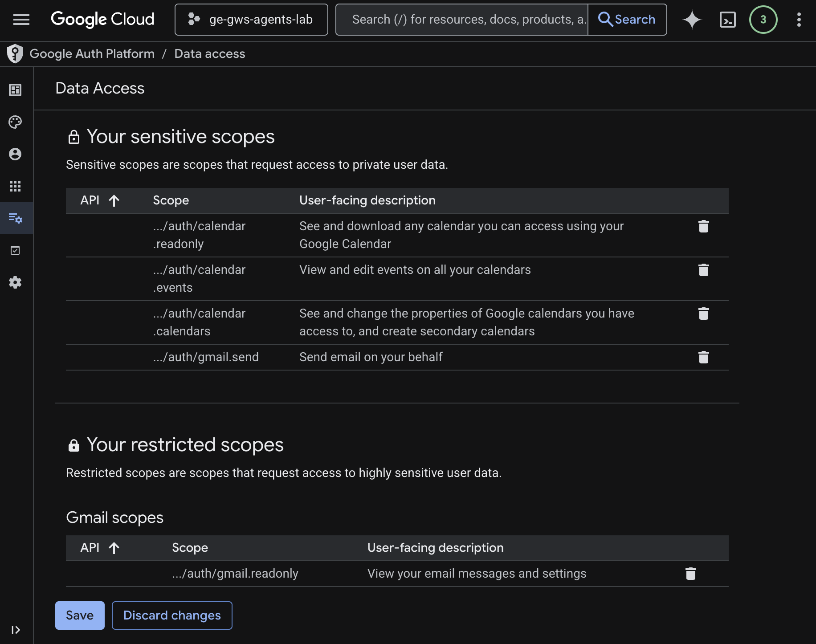Open the project picker ge-gws-agents-lab
Viewport: 816px width, 644px height.
[251, 20]
